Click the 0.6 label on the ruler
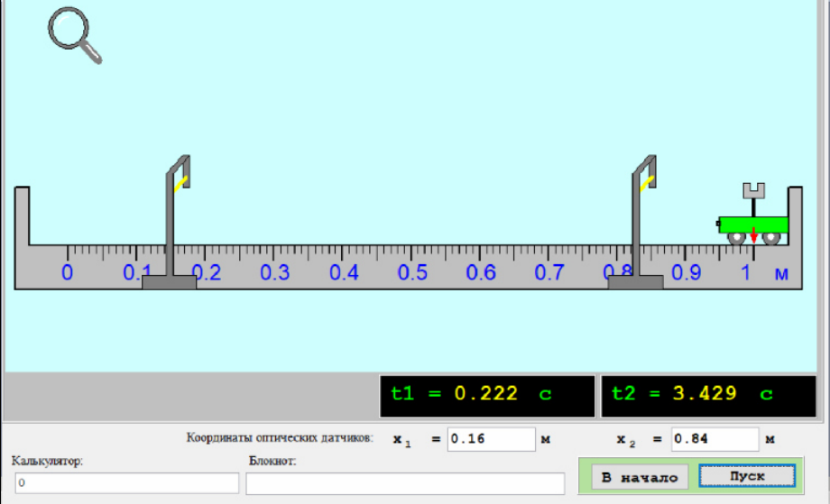Image resolution: width=830 pixels, height=504 pixels. [x=481, y=273]
